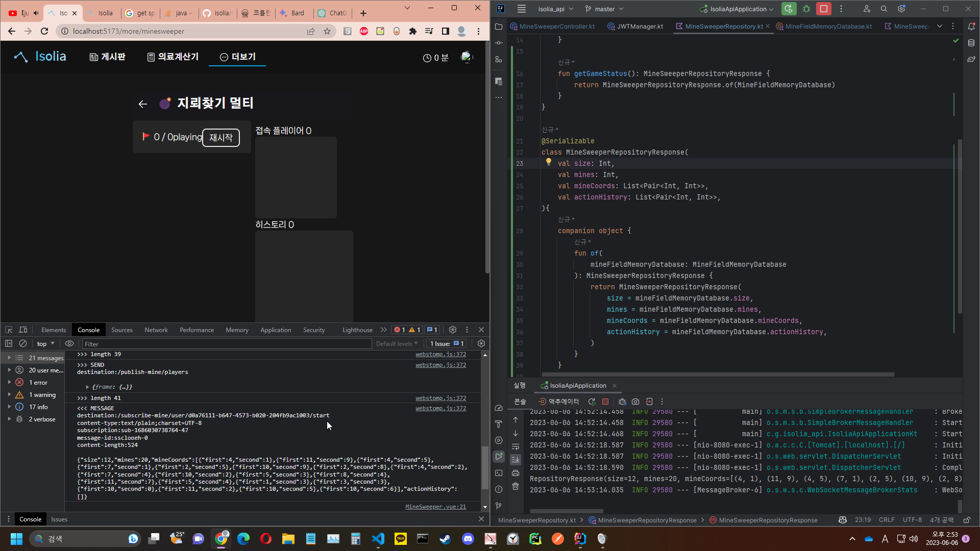Click the inspect element picker icon
The image size is (980, 551).
pos(9,330)
